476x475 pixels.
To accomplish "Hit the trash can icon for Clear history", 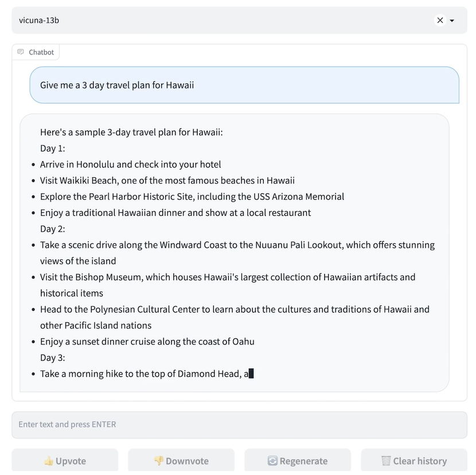I will tap(386, 461).
